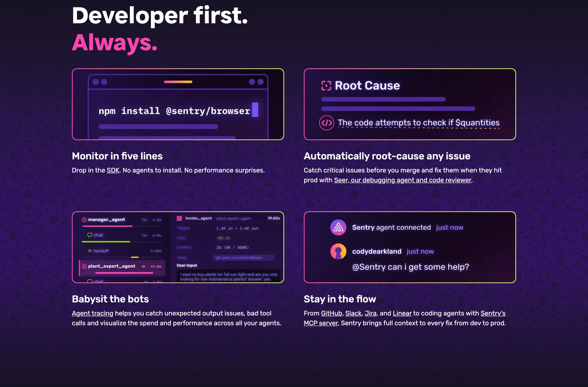Click the Root Cause scan icon
The image size is (588, 387).
click(326, 86)
